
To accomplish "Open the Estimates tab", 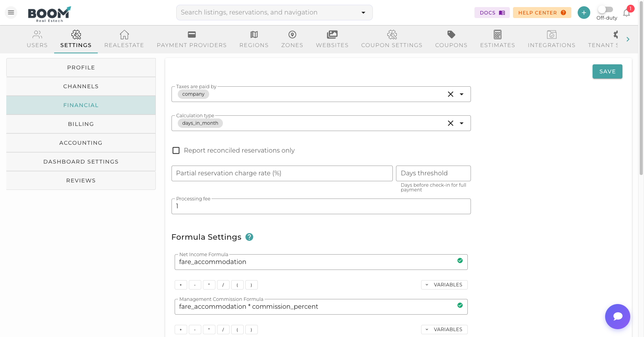I will (x=498, y=39).
